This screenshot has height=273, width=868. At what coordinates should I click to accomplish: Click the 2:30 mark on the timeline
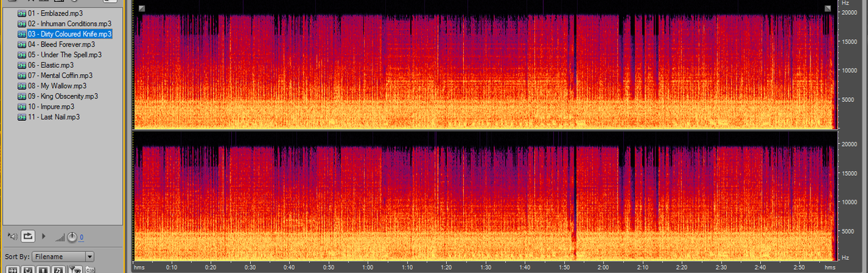(x=721, y=267)
